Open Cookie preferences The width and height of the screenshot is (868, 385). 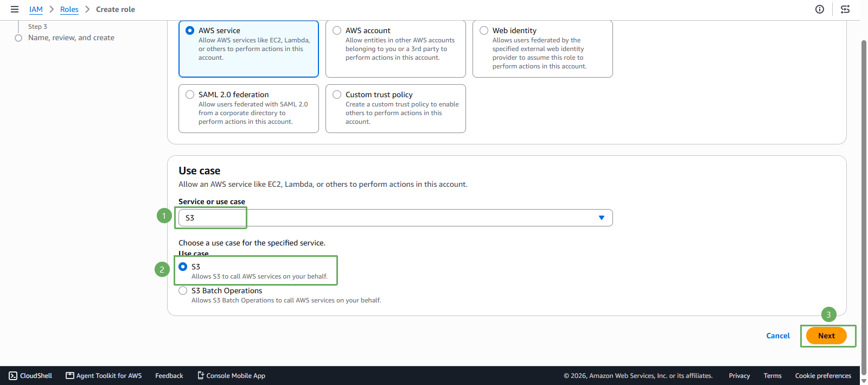click(823, 376)
